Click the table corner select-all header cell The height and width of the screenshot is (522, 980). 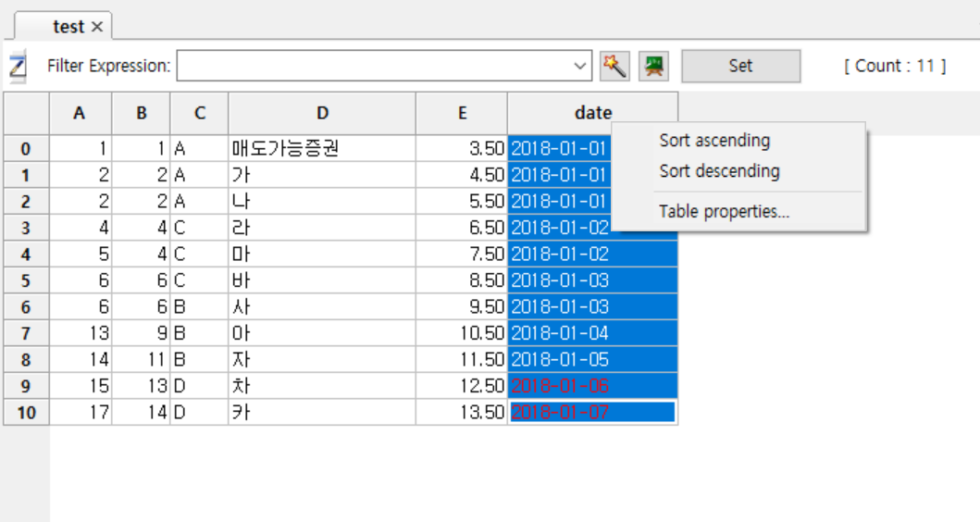(x=26, y=113)
